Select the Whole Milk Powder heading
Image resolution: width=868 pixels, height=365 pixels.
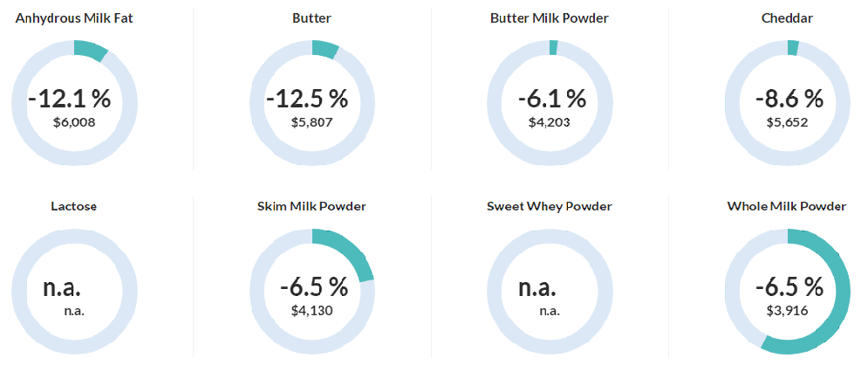tap(787, 207)
